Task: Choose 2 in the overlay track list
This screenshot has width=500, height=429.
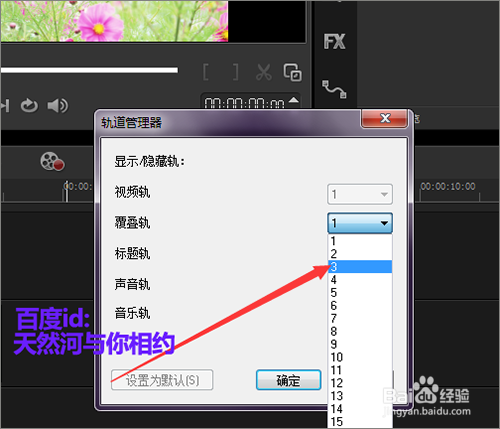Action: coord(360,254)
